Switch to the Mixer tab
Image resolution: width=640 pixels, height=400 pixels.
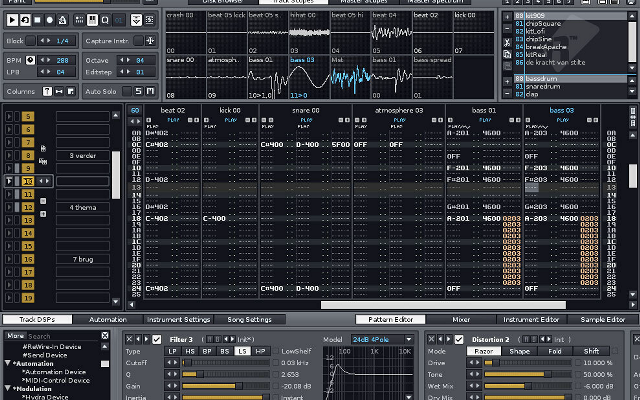coord(461,320)
